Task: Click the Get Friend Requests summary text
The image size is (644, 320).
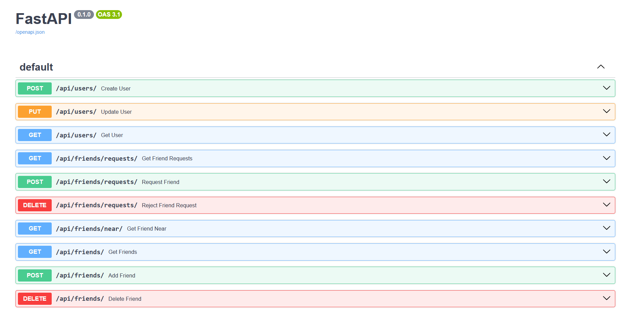Action: (x=167, y=158)
